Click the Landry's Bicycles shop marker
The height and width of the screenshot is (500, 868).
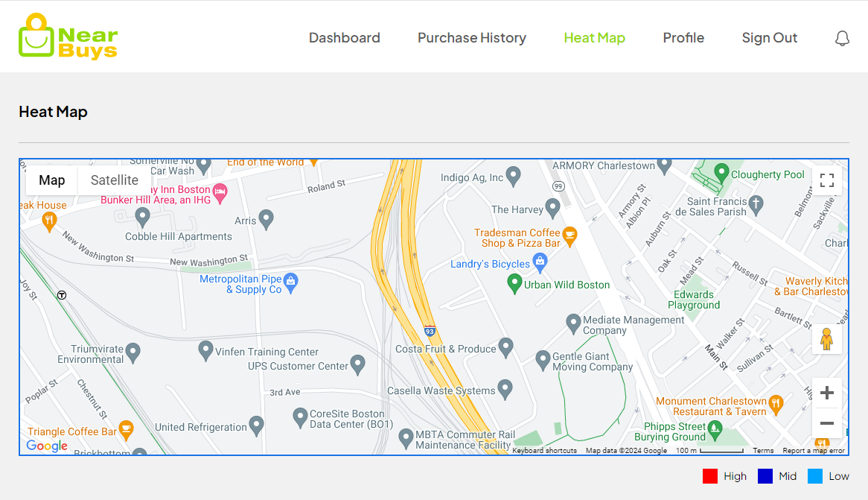540,262
